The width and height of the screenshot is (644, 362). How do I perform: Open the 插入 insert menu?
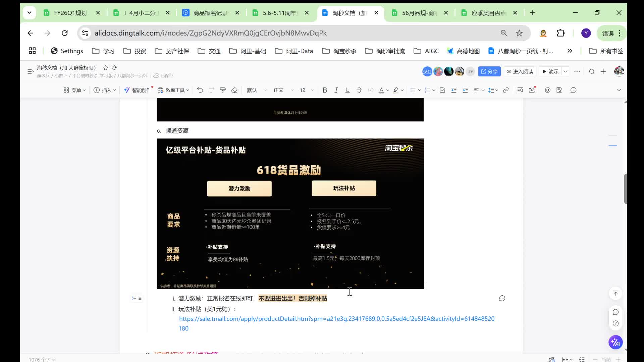tap(105, 90)
